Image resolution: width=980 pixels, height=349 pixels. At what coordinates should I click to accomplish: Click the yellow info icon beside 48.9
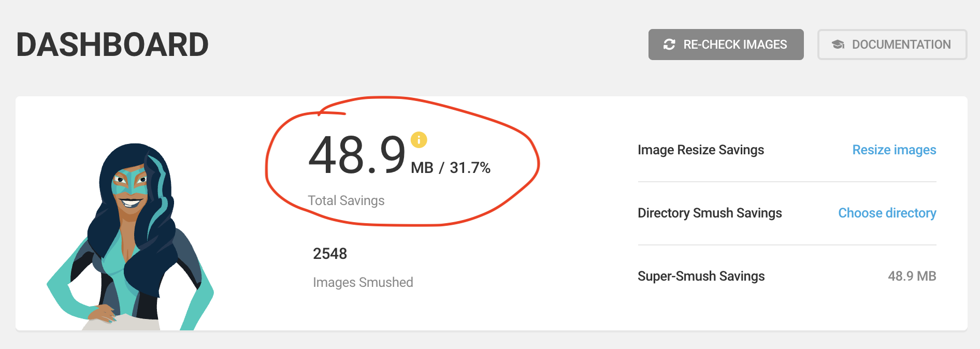click(x=419, y=139)
